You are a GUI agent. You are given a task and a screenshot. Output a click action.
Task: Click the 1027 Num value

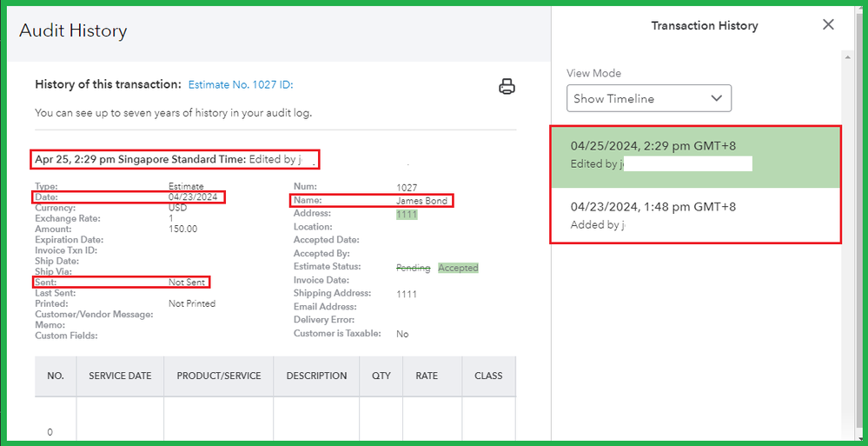point(407,188)
